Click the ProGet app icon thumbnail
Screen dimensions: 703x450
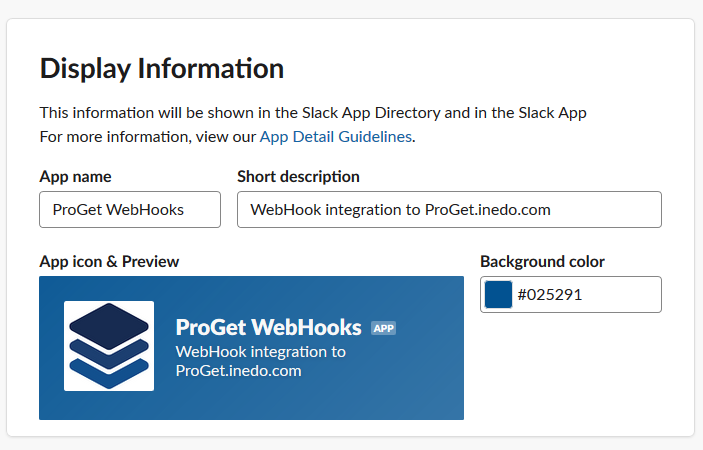(x=109, y=346)
